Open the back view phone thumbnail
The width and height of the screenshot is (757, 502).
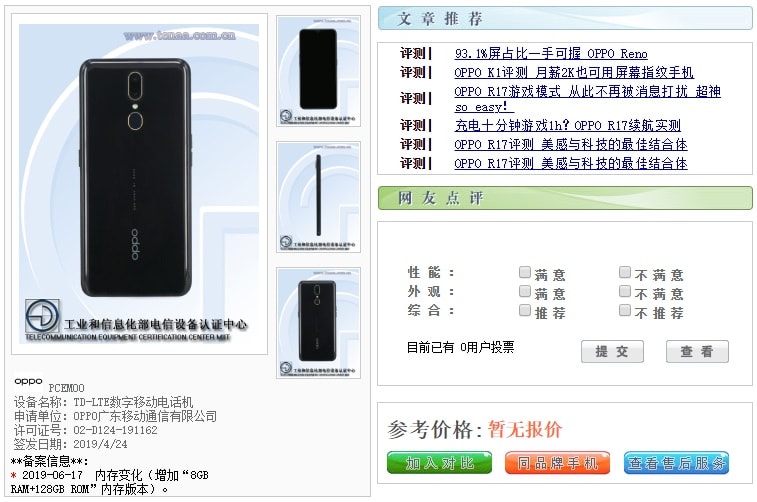[318, 322]
